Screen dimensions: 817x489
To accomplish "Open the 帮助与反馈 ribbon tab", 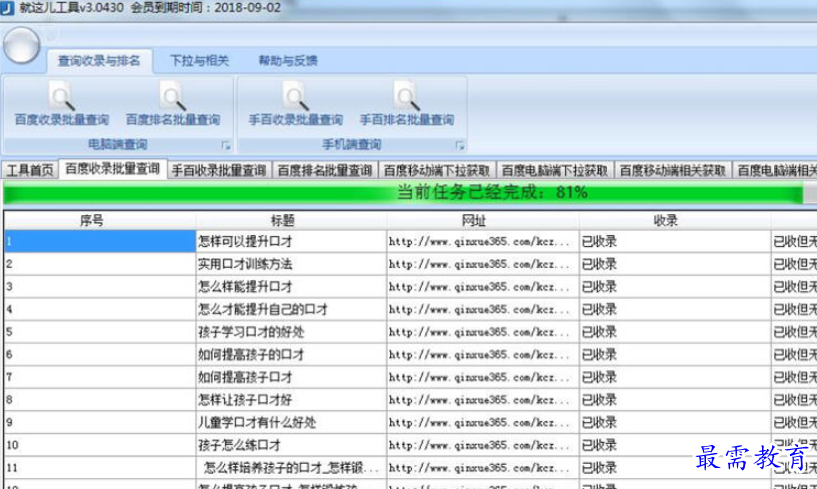I will (288, 60).
